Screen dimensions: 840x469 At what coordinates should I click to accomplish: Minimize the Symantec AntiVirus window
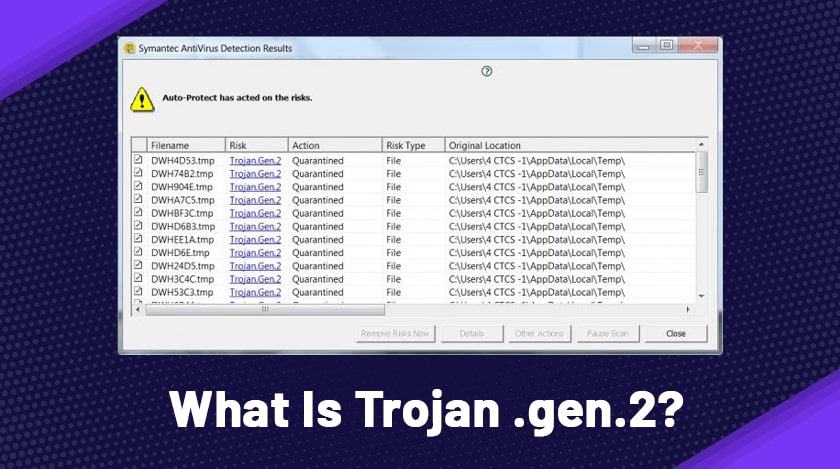click(x=643, y=46)
